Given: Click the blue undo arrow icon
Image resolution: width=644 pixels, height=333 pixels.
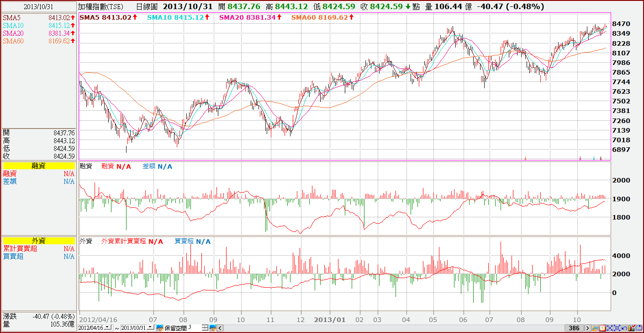Looking at the screenshot, I should point(624,328).
